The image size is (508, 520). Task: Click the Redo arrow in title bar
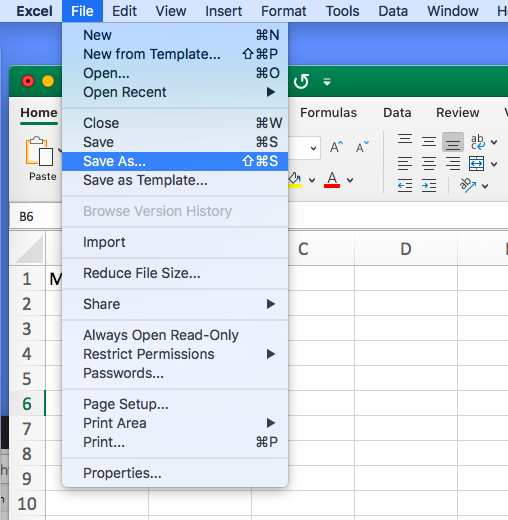(x=301, y=81)
